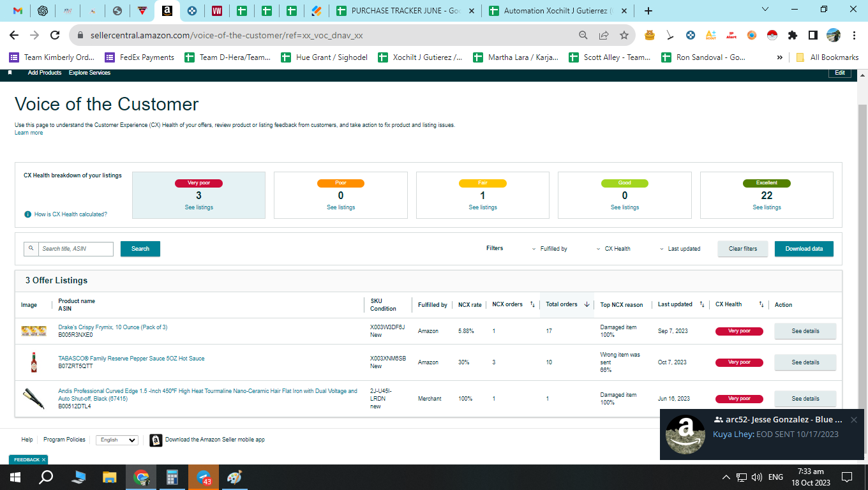Open Telegram from the taskbar

click(x=204, y=477)
